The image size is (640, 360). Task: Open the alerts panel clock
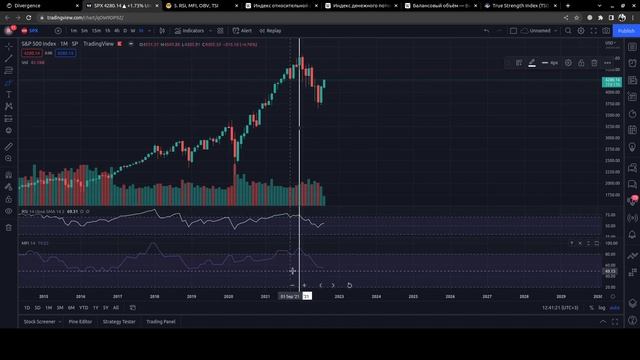coord(632,63)
